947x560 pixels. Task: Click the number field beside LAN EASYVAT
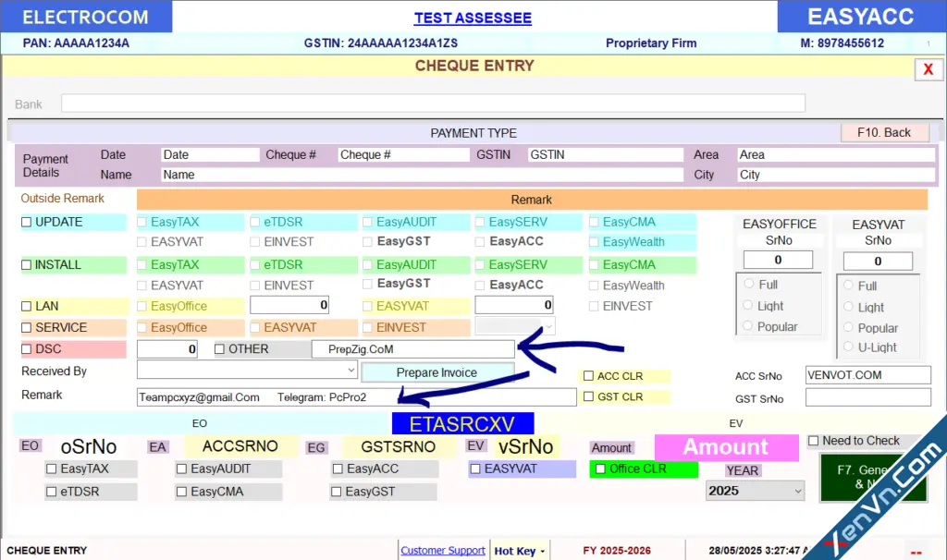coord(514,305)
